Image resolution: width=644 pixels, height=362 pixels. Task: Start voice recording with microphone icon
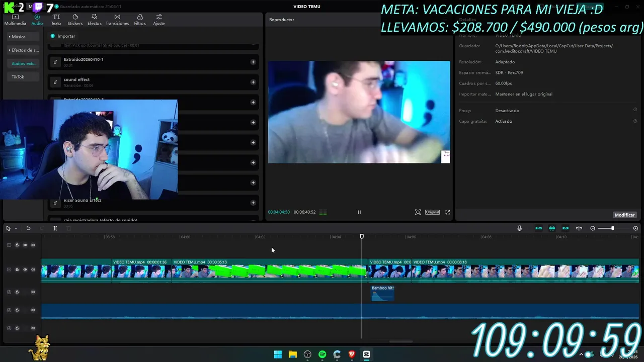tap(519, 228)
